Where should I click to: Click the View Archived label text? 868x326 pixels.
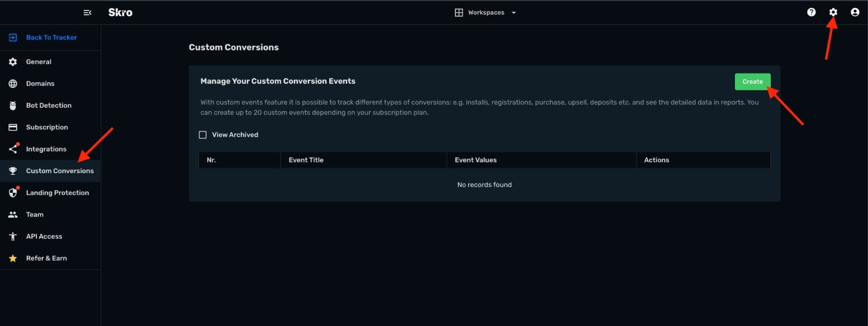point(235,135)
